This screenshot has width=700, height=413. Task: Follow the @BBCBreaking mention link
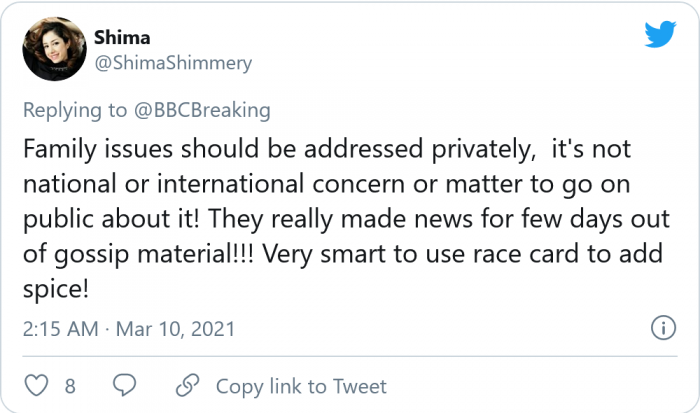tap(204, 110)
